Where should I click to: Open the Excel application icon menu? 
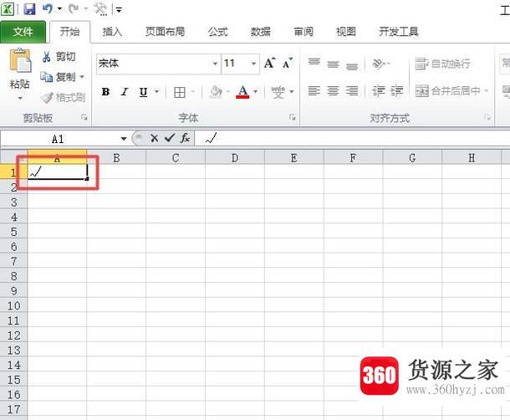pos(8,8)
